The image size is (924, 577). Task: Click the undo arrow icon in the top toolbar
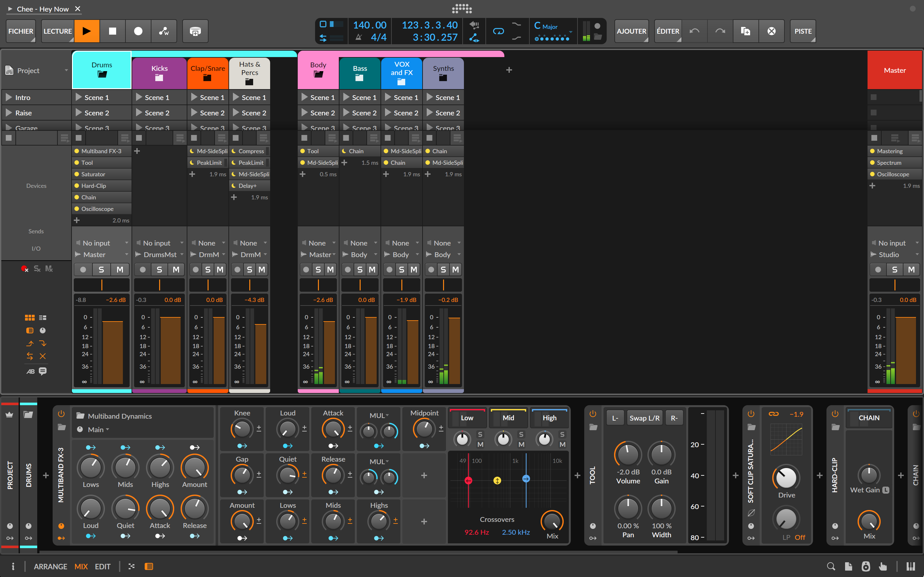point(695,31)
